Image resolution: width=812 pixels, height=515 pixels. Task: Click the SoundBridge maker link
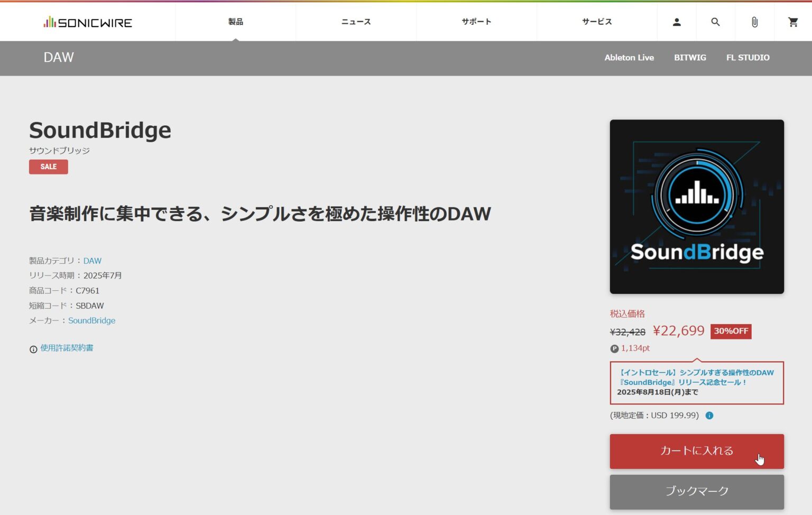(92, 320)
